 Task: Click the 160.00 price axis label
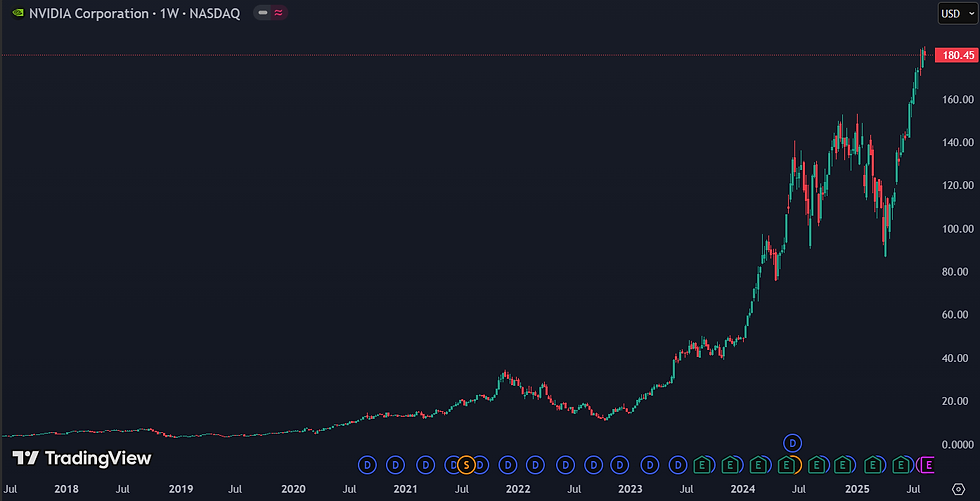tap(956, 99)
